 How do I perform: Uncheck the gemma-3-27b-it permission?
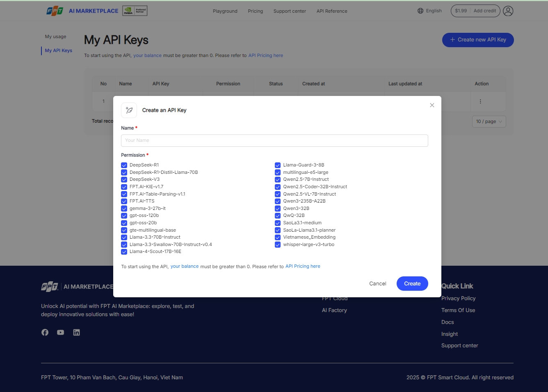pyautogui.click(x=124, y=209)
